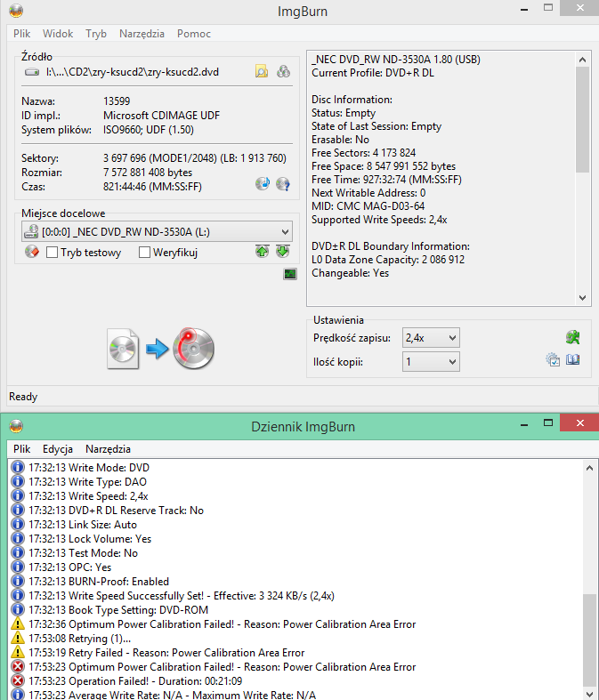Maximize the Dziennik ImgBurn window
599x700 pixels.
coord(548,422)
